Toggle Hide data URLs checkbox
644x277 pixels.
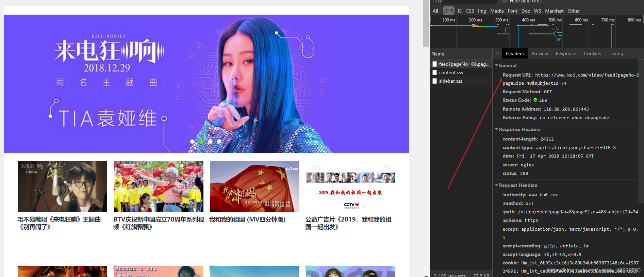[505, 1]
